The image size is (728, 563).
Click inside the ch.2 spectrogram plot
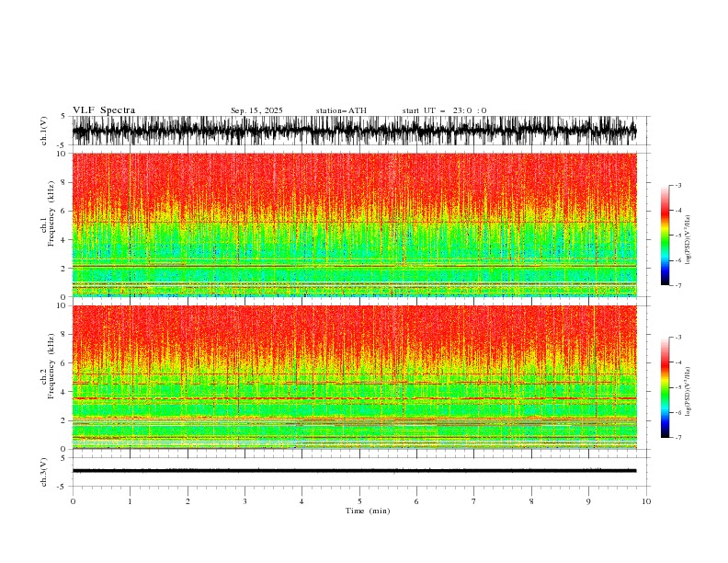tap(354, 377)
